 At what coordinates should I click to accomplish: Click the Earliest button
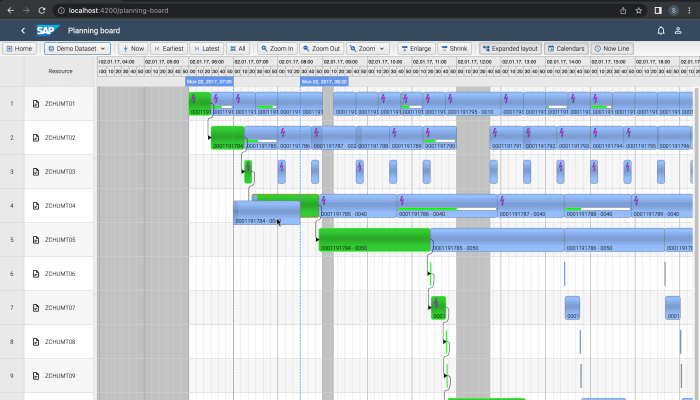169,48
